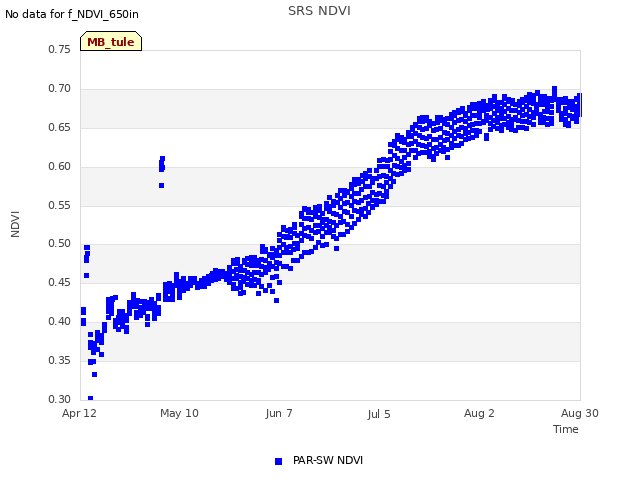This screenshot has height=480, width=640.
Task: Click the 0.45 y-axis tick label
Action: tap(60, 282)
